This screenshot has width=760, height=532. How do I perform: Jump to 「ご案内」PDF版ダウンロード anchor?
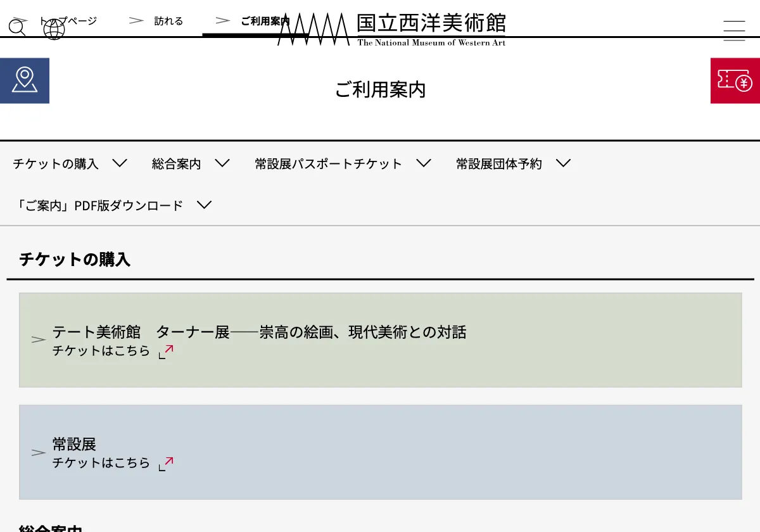[98, 206]
